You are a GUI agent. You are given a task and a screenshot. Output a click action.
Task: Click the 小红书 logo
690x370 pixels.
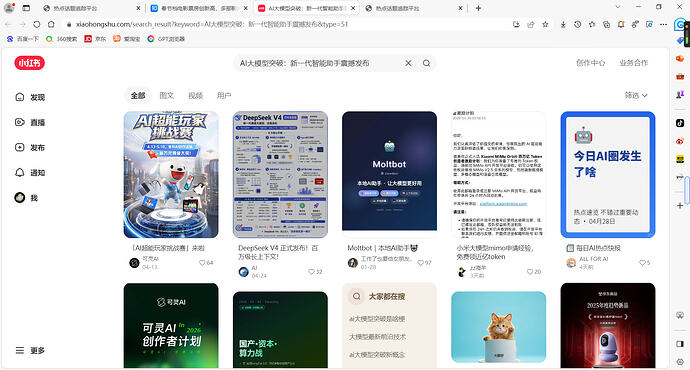pyautogui.click(x=29, y=63)
